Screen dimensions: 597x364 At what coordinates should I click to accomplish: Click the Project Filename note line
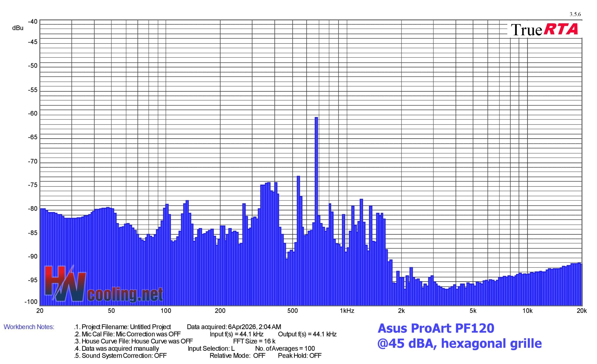[x=123, y=327]
